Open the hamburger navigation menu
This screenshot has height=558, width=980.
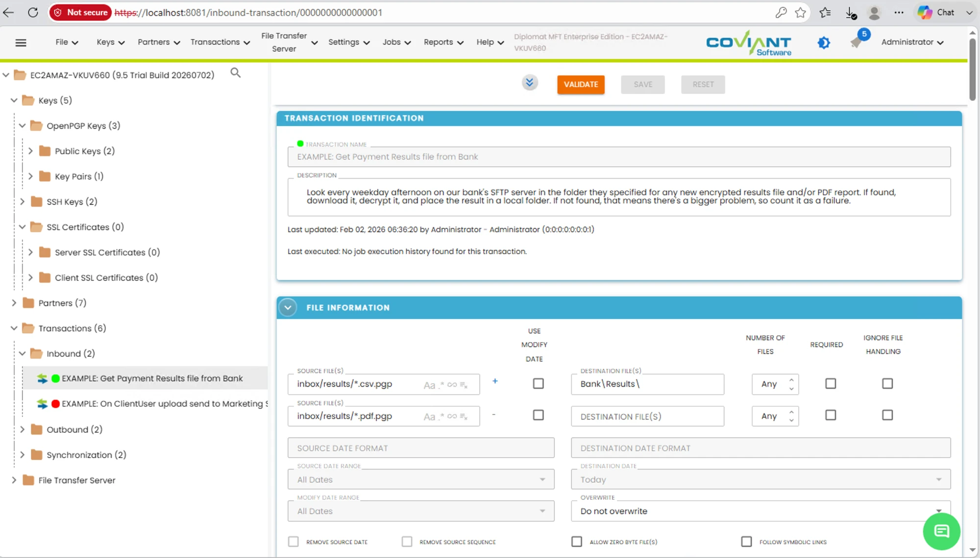21,43
